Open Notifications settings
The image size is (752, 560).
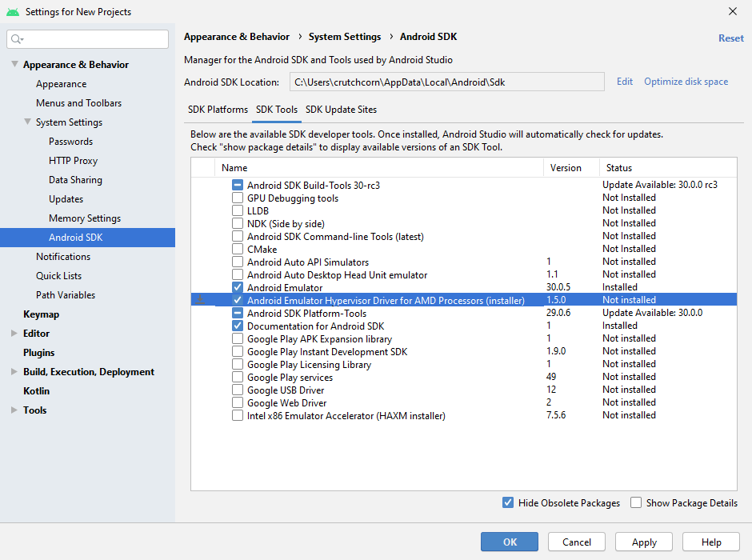63,257
